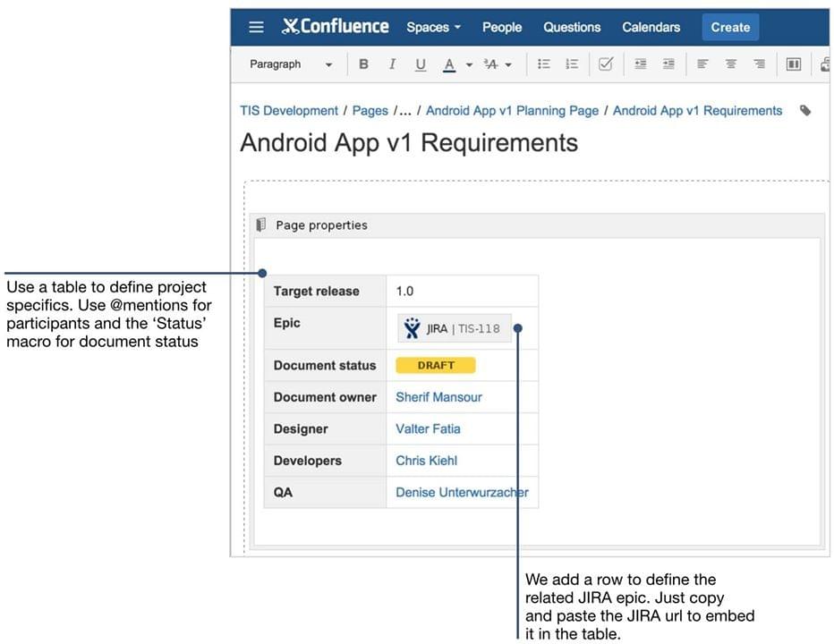
Task: Click the Designer header cell
Action: pyautogui.click(x=326, y=428)
